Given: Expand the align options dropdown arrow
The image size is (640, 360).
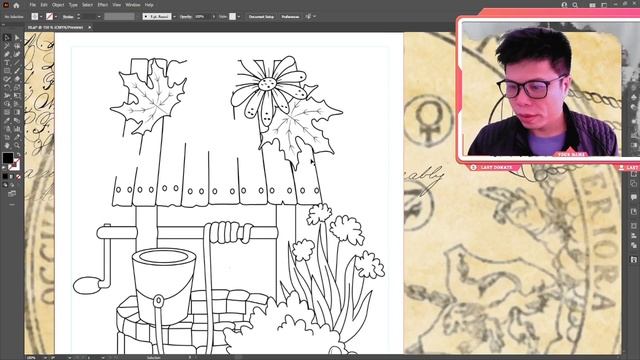Looking at the screenshot, I should [x=314, y=17].
